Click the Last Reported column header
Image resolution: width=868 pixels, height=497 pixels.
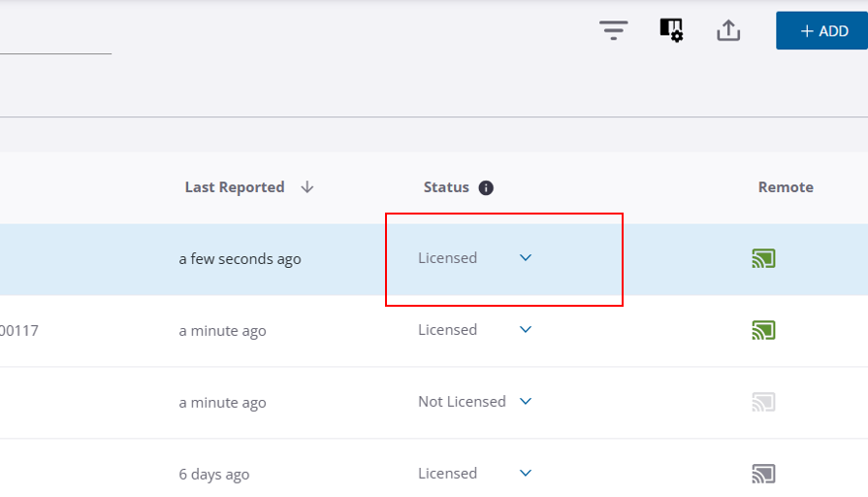coord(235,187)
